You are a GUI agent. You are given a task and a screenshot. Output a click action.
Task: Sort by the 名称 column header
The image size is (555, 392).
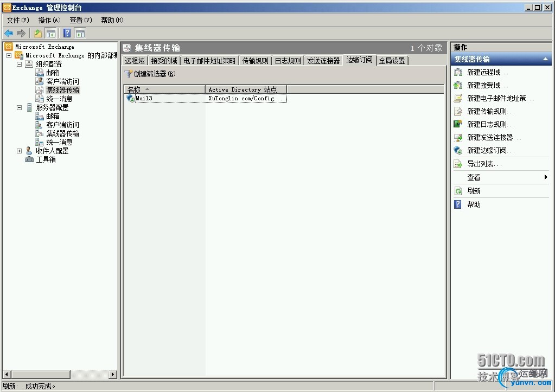coord(165,89)
